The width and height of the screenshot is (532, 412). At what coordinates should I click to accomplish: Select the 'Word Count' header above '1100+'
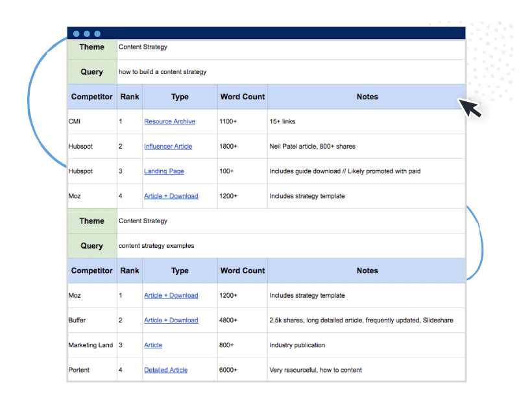(x=243, y=97)
